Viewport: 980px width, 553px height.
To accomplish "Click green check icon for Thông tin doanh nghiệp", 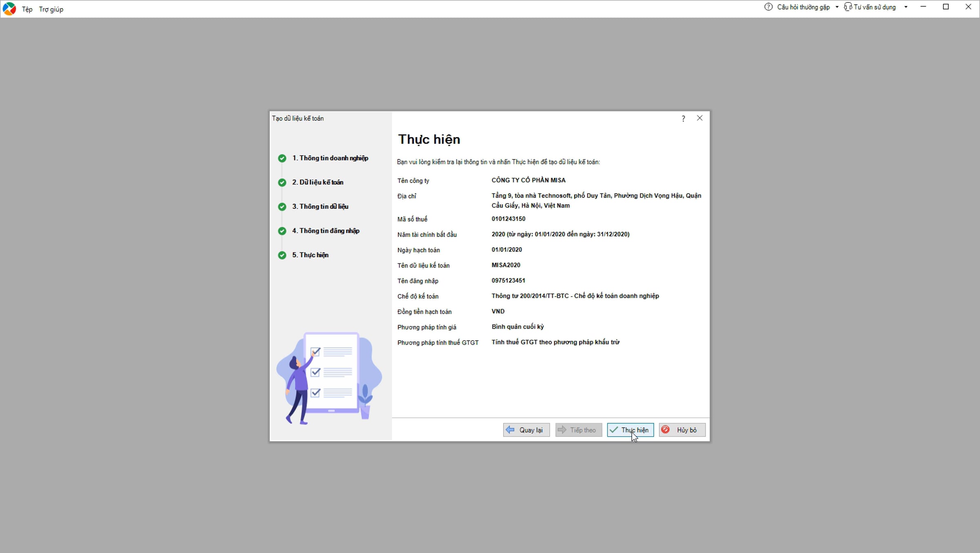I will click(x=282, y=158).
